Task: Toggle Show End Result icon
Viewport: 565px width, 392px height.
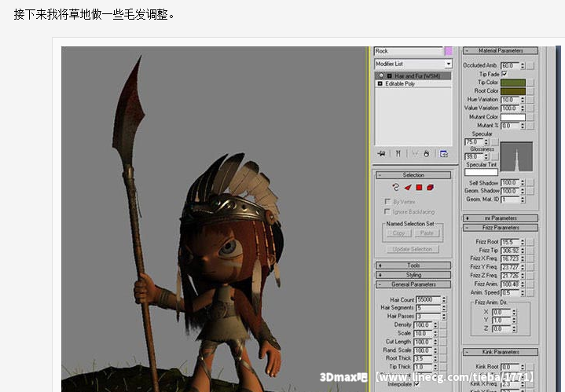Action: (398, 154)
